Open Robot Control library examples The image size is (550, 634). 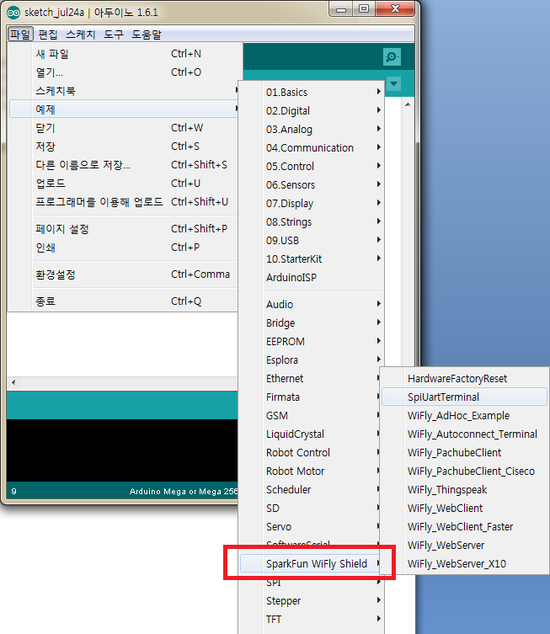coord(311,453)
